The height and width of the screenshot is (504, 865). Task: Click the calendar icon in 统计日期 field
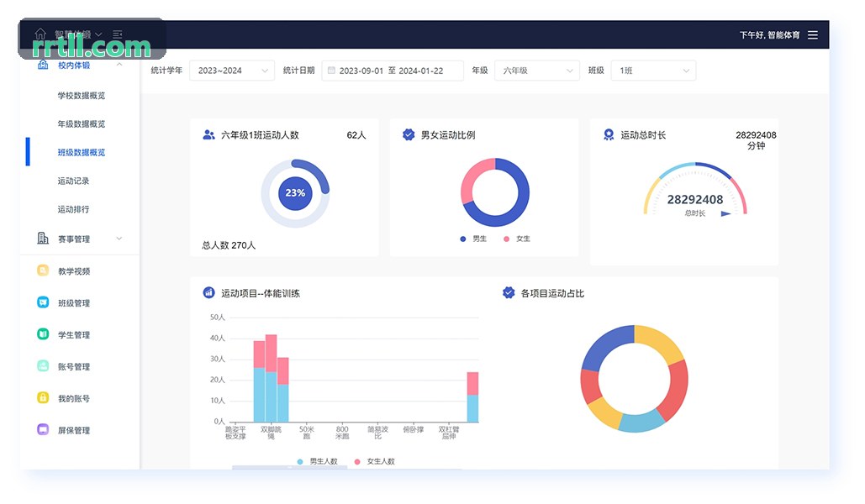[331, 70]
